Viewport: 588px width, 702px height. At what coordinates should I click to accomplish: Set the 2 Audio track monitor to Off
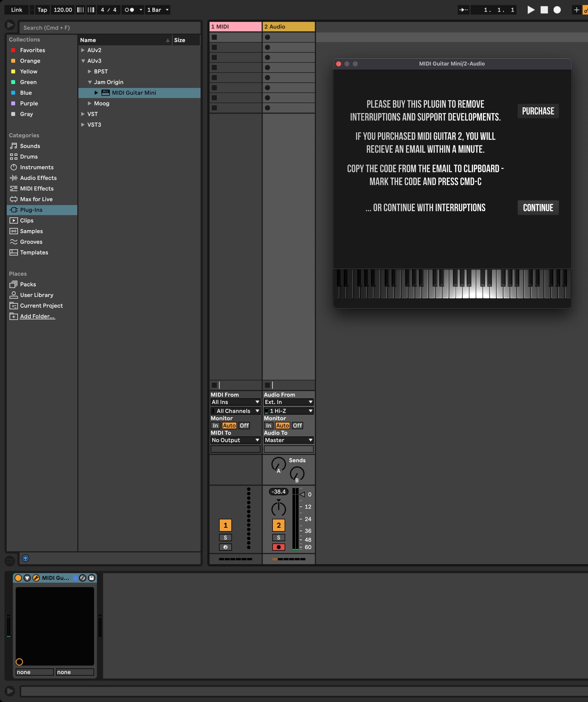(x=297, y=426)
